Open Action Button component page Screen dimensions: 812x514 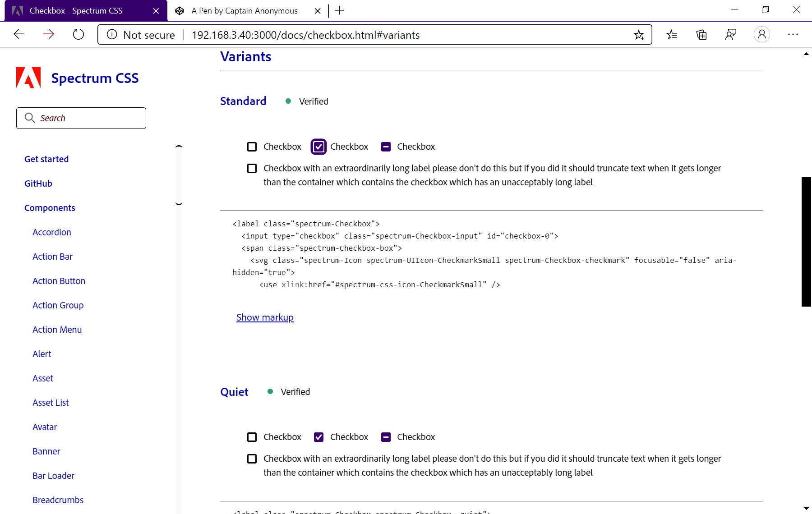pyautogui.click(x=59, y=281)
